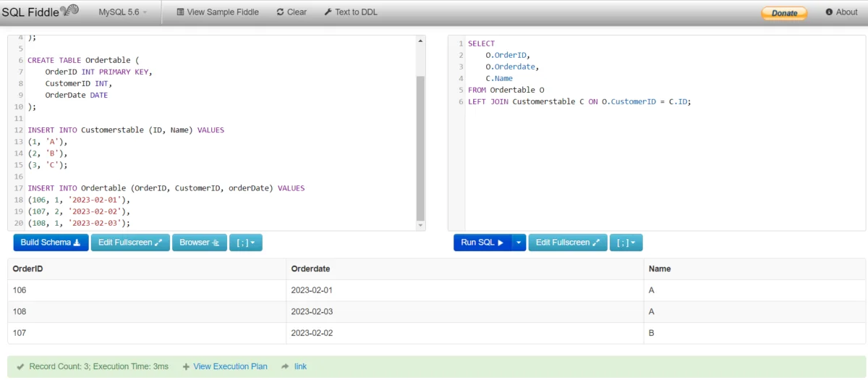Expand query panel terminator dropdown
Viewport: 868px width, 380px height.
[x=626, y=242]
